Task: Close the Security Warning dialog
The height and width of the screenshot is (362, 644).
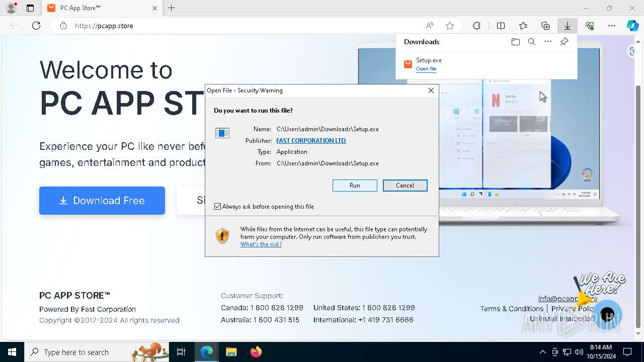Action: click(x=431, y=90)
